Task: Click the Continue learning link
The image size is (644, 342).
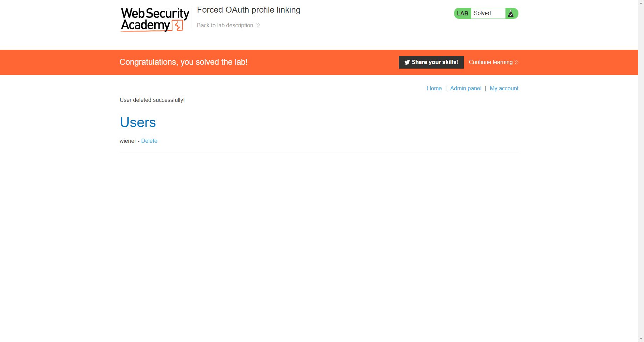Action: pyautogui.click(x=490, y=62)
